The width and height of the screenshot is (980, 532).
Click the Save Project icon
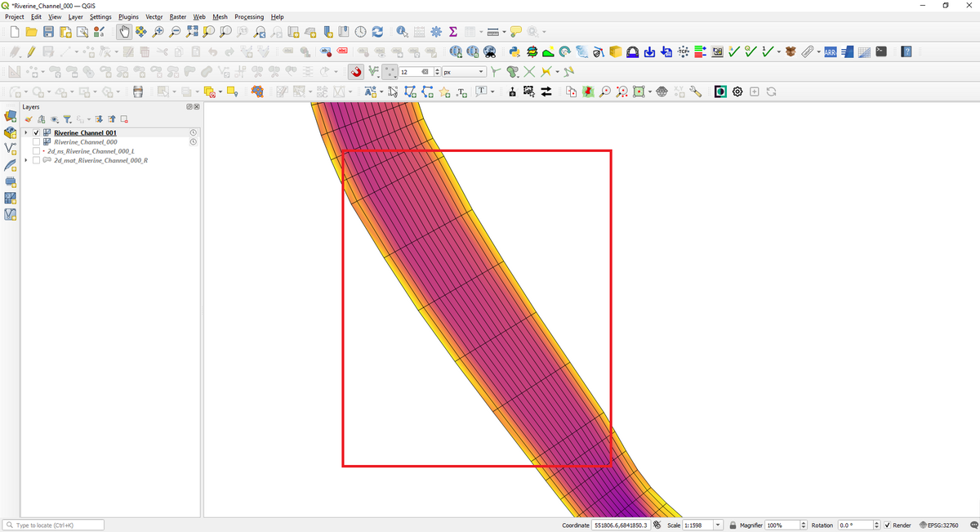[x=48, y=32]
